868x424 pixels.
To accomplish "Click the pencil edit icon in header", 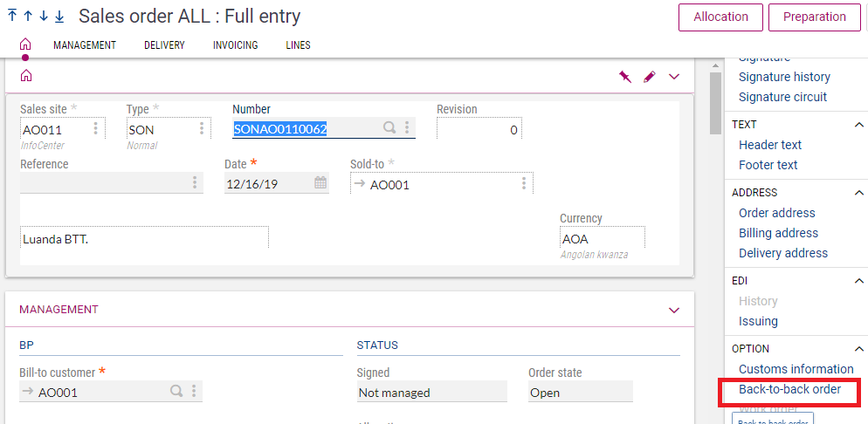I will 649,77.
